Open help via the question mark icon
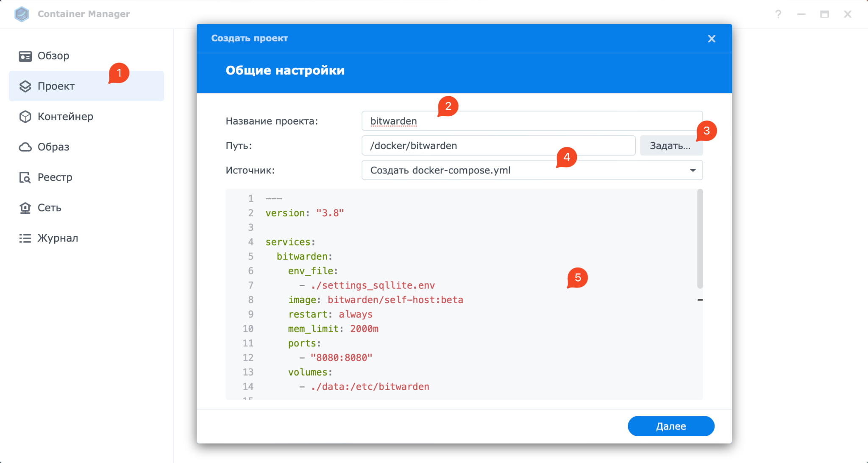 tap(778, 14)
